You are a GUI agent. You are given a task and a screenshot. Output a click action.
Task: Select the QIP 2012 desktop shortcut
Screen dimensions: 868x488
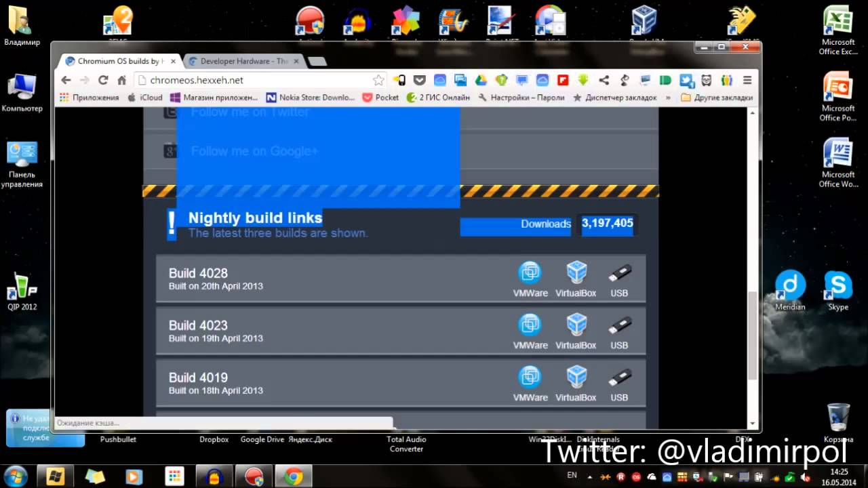pyautogui.click(x=22, y=291)
